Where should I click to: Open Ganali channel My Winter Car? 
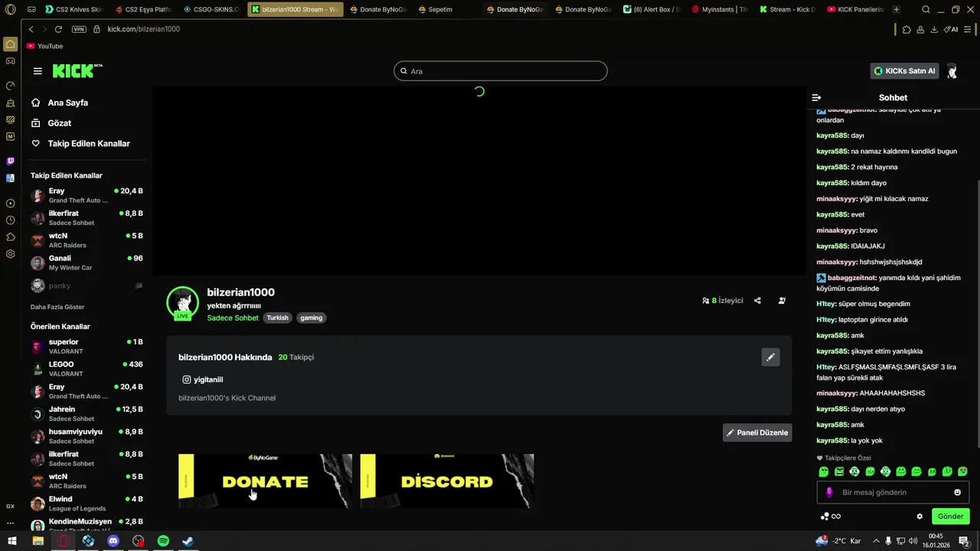click(87, 262)
